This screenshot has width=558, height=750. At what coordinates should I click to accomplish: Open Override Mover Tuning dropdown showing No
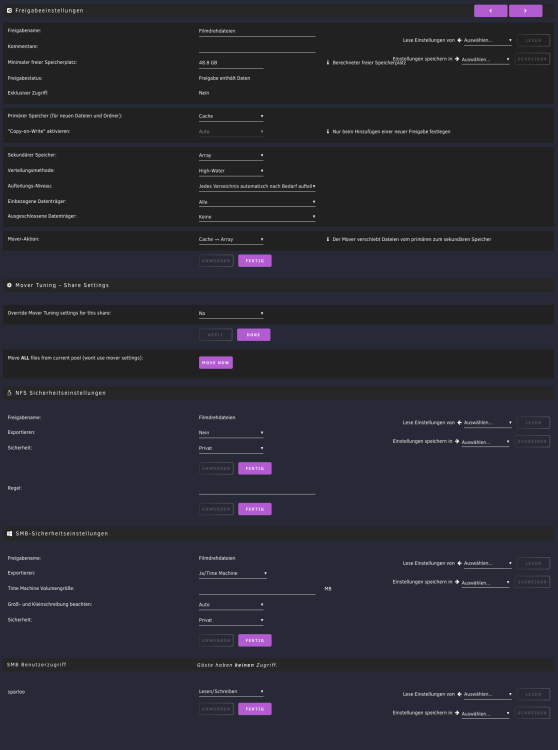231,314
